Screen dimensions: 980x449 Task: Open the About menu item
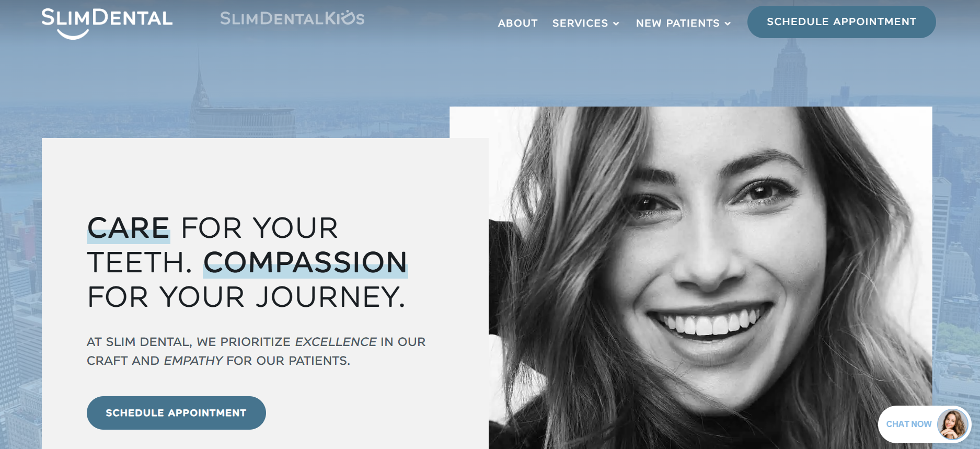pos(517,23)
